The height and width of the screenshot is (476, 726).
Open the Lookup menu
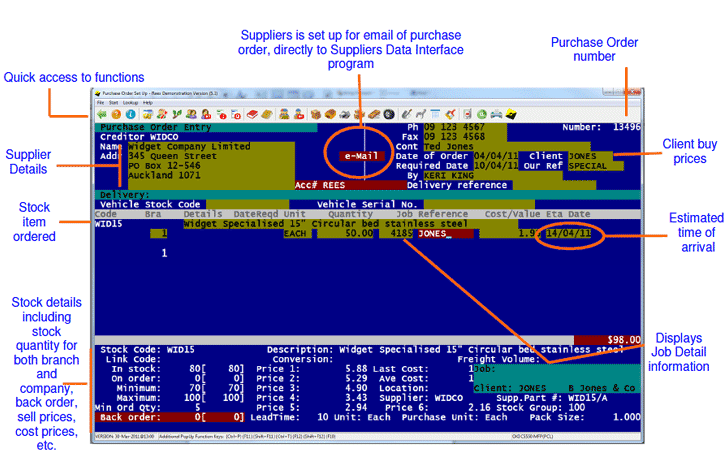(x=130, y=103)
